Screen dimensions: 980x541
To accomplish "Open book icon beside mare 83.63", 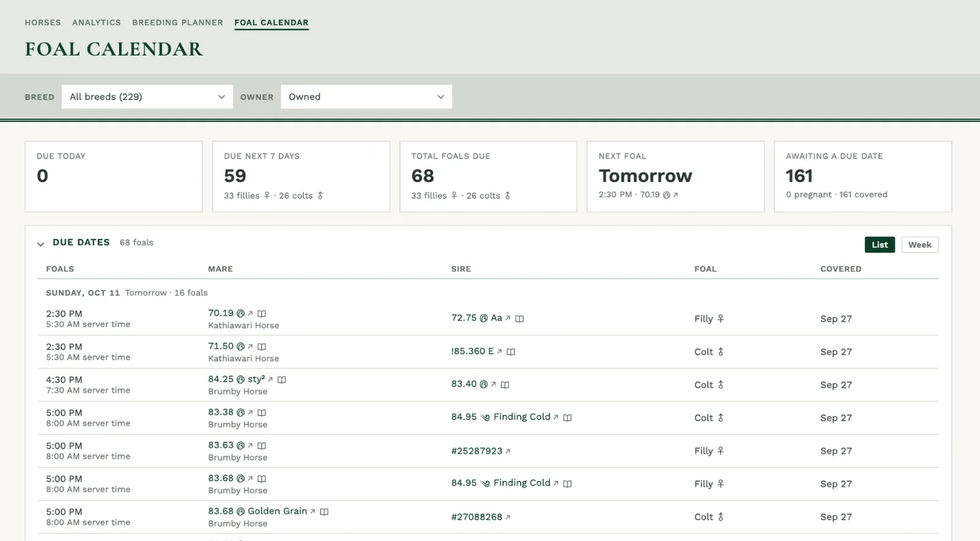I will point(262,446).
